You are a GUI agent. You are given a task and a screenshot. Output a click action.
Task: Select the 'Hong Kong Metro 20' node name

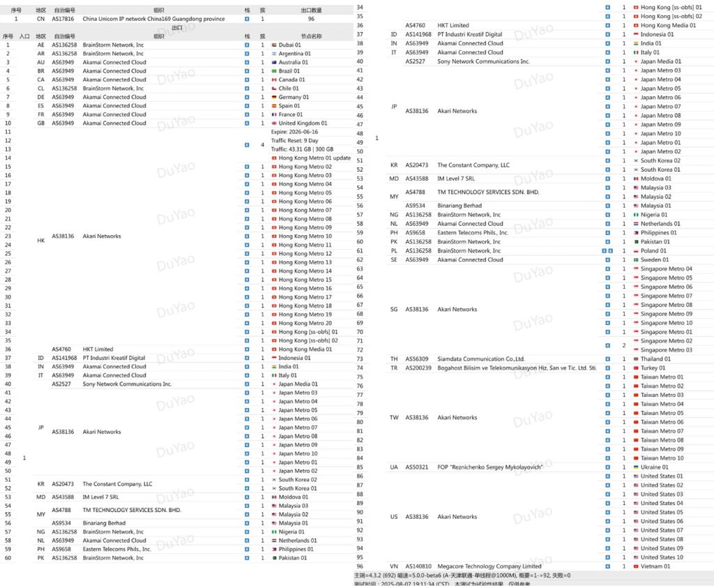(305, 324)
